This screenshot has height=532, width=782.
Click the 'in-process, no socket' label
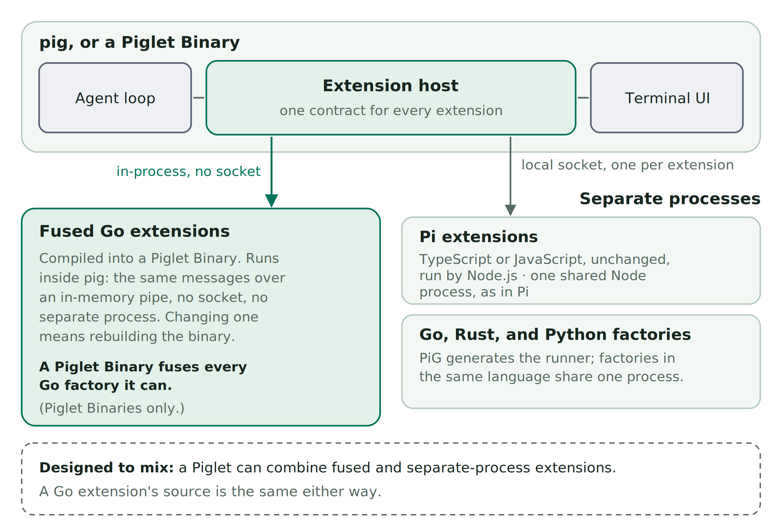point(188,172)
